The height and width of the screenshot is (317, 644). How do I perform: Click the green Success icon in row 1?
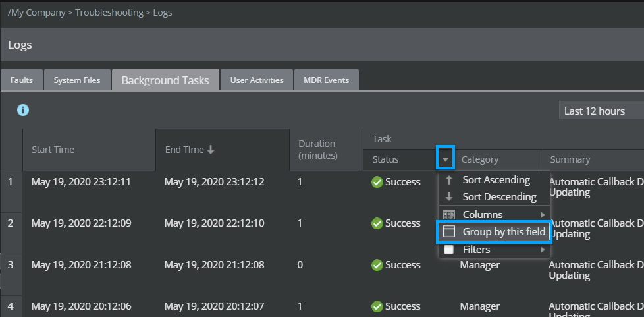377,182
